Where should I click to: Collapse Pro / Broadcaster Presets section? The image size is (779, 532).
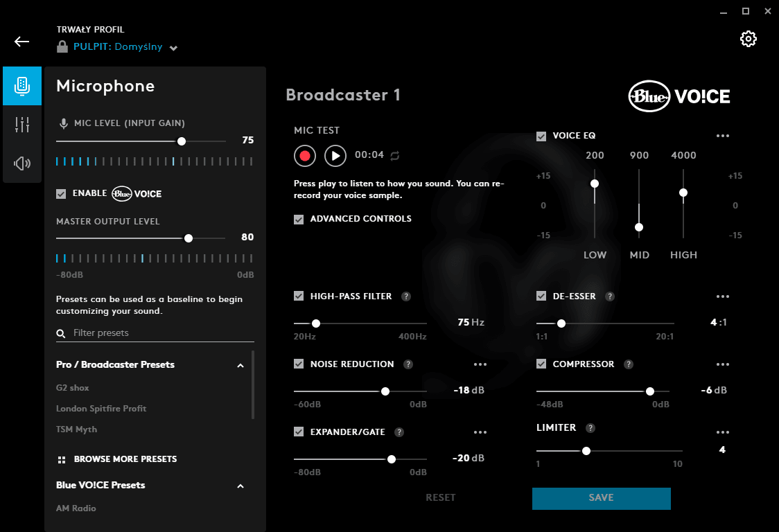pyautogui.click(x=240, y=366)
